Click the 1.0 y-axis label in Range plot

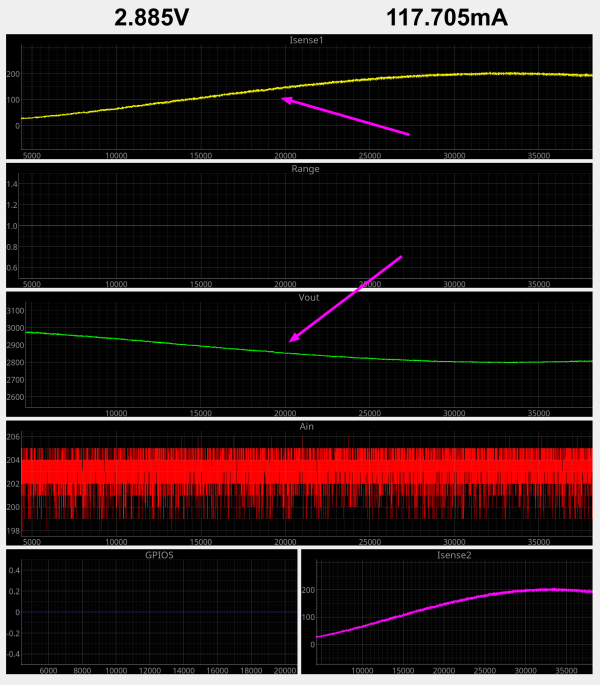13,226
